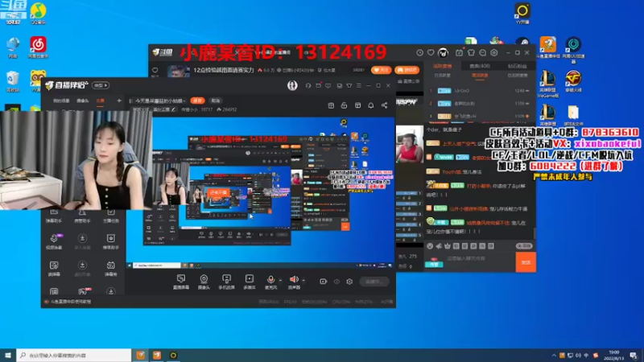Open the 手机投屏 phone casting source
The width and height of the screenshot is (644, 362).
tap(226, 282)
